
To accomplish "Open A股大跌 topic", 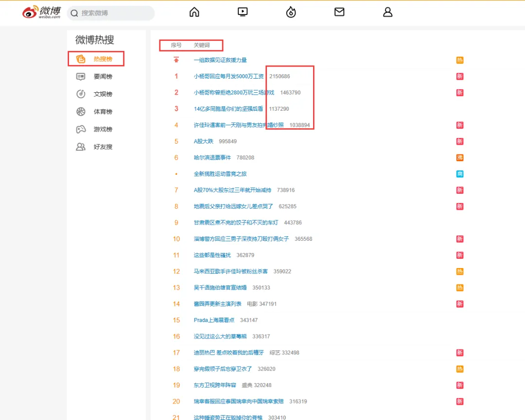I will pos(203,141).
